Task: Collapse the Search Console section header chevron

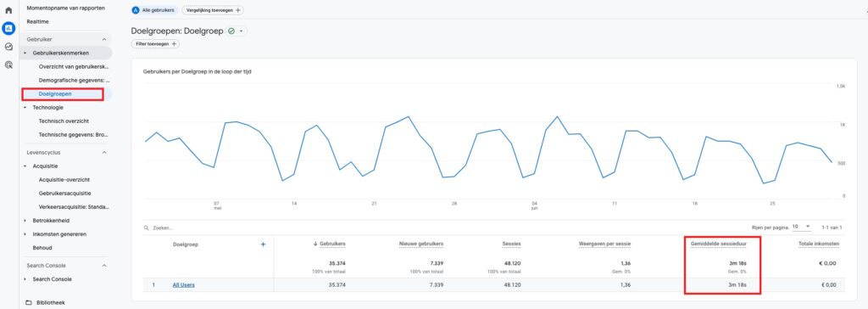Action: (104, 266)
